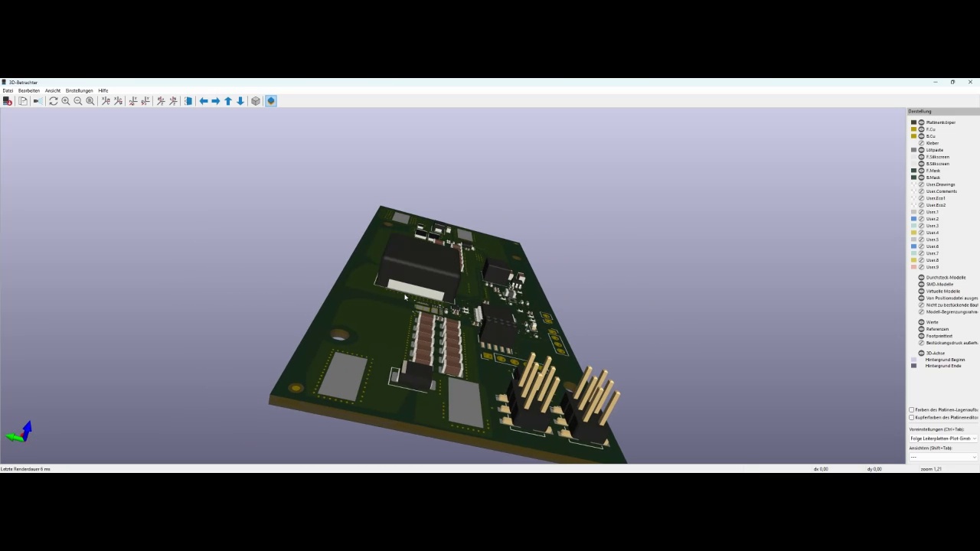Pan board down with the down arrow

(x=240, y=101)
